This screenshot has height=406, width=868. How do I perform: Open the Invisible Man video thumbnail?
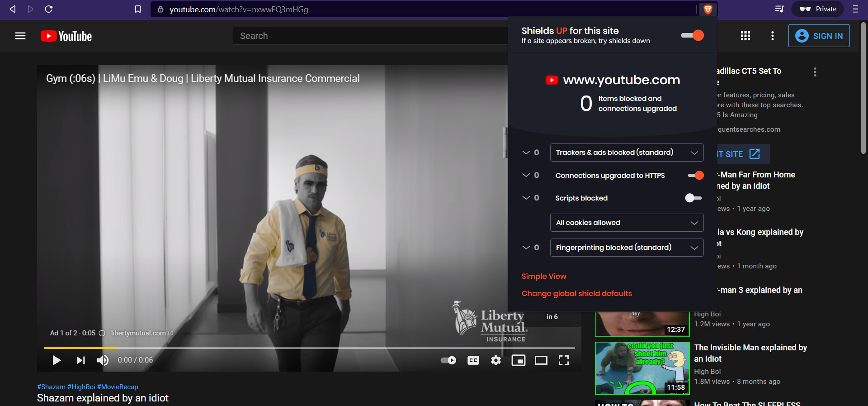tap(642, 368)
